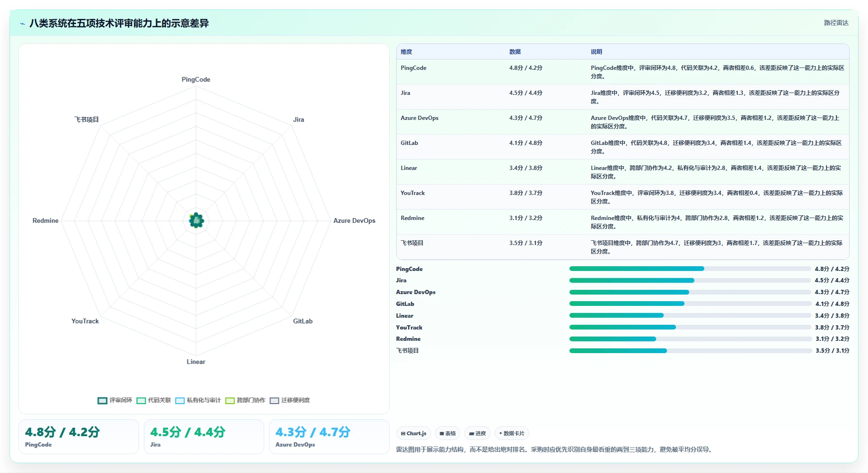This screenshot has height=473, width=868.
Task: Click the Redmine progress bar
Action: (690, 339)
